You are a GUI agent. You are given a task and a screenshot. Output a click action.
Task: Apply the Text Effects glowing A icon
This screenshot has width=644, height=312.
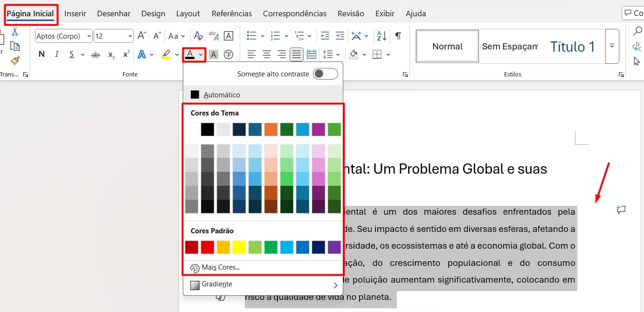coord(142,54)
